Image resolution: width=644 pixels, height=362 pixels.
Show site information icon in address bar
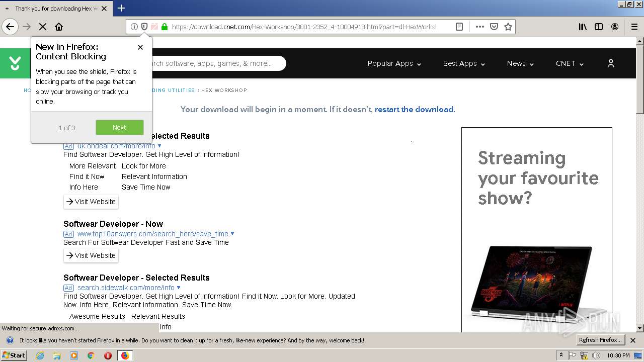134,27
